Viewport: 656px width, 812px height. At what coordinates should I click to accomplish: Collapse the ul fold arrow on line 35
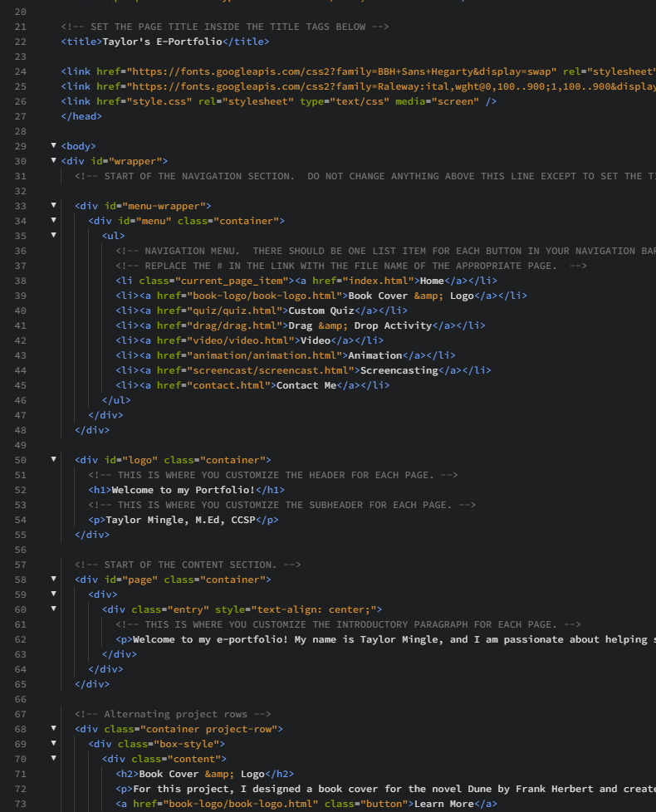tap(53, 235)
